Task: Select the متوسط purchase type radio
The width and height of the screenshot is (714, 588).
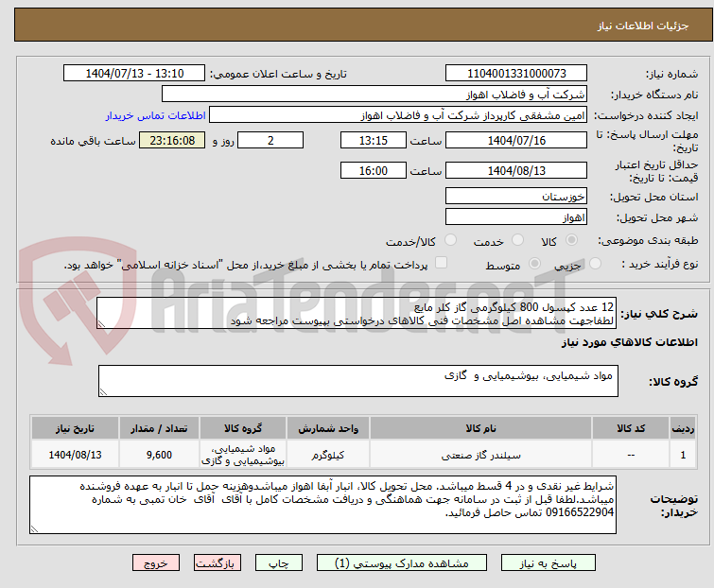Action: pos(534,264)
